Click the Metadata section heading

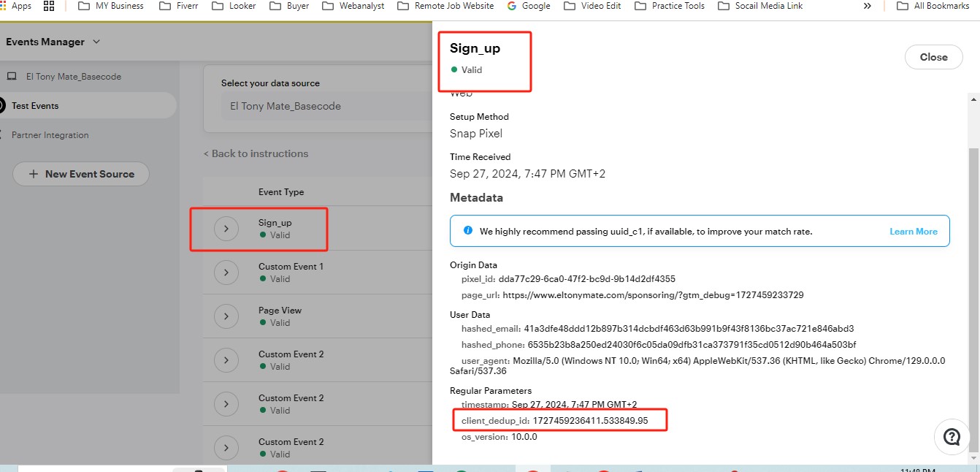click(476, 198)
